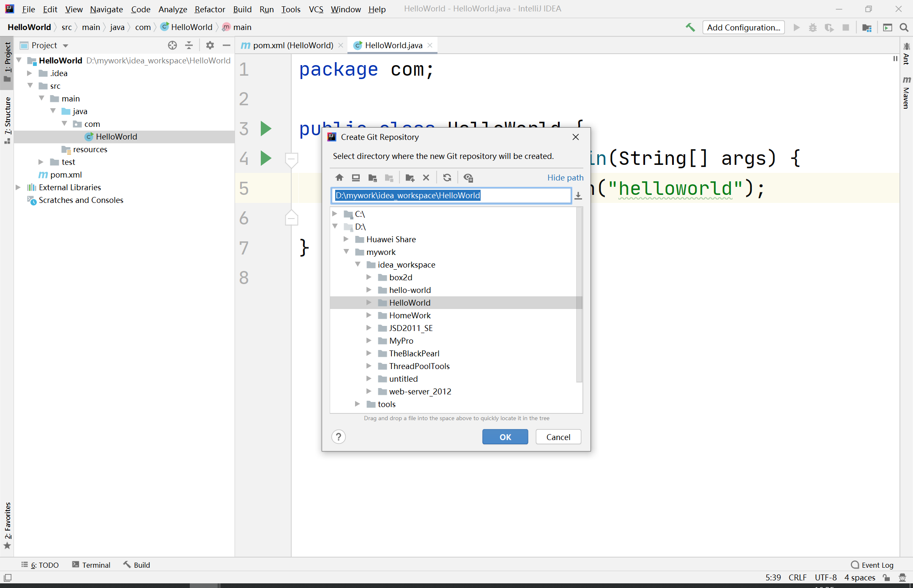Toggle the Project tool window sidebar tab
This screenshot has height=588, width=913.
[7, 63]
